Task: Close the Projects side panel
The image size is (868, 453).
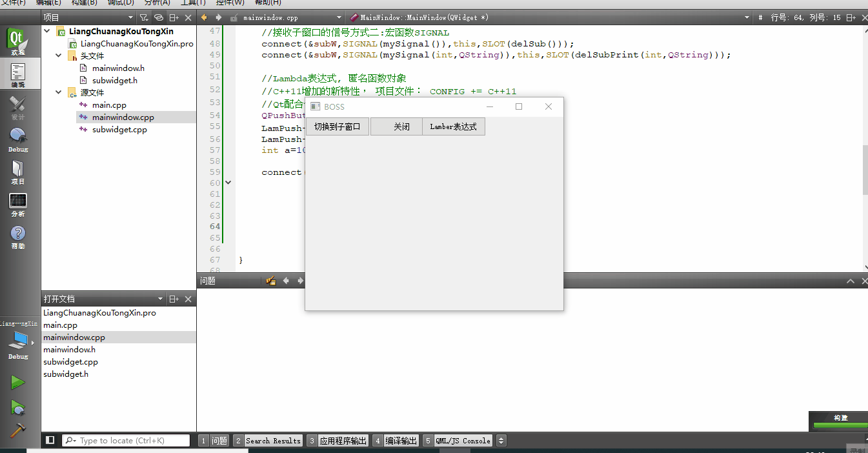Action: click(188, 17)
